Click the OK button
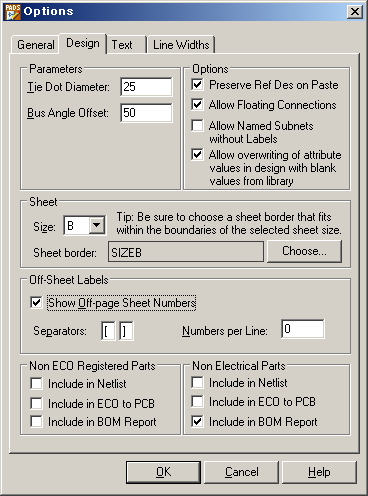Viewport: 368px width, 496px height. tap(163, 472)
